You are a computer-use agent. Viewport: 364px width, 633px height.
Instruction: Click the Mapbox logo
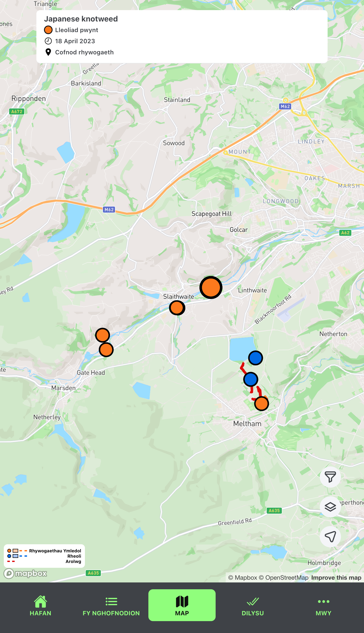pyautogui.click(x=26, y=574)
